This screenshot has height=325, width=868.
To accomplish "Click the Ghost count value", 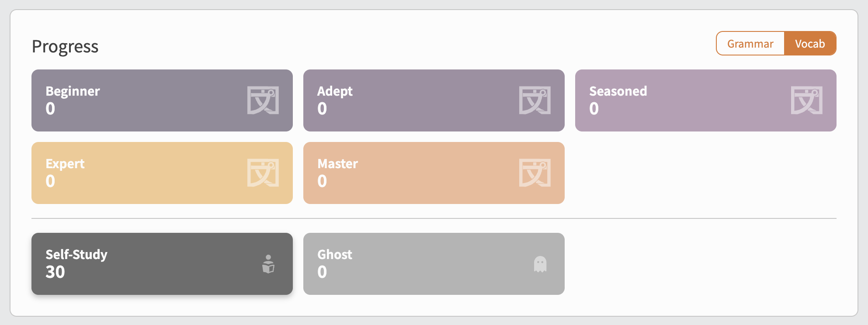I will coord(322,272).
